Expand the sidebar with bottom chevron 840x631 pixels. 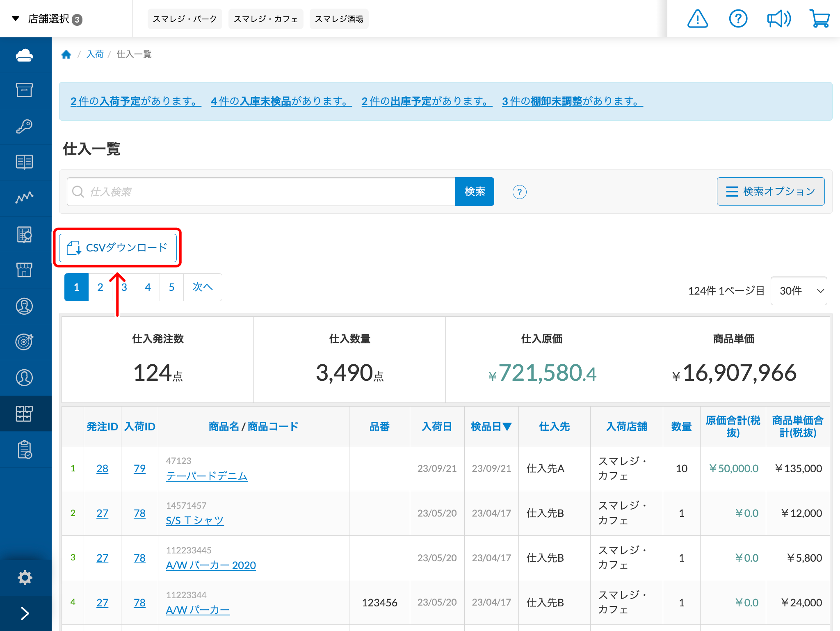[25, 613]
